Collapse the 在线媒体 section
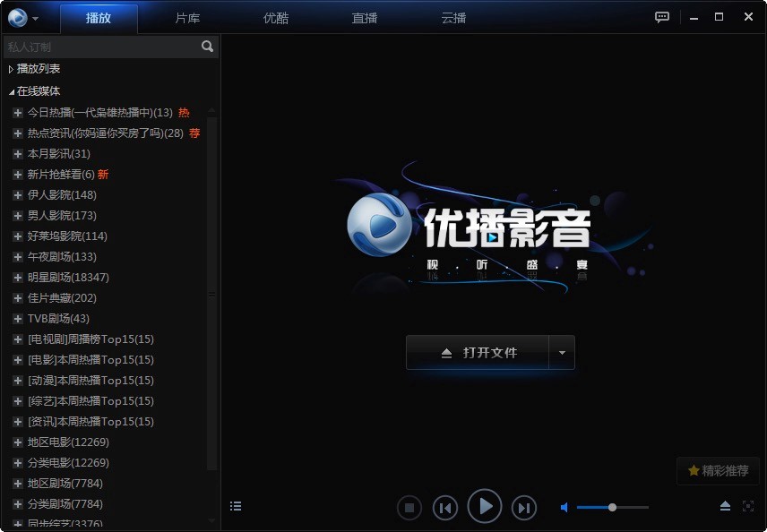The width and height of the screenshot is (767, 532). (11, 91)
